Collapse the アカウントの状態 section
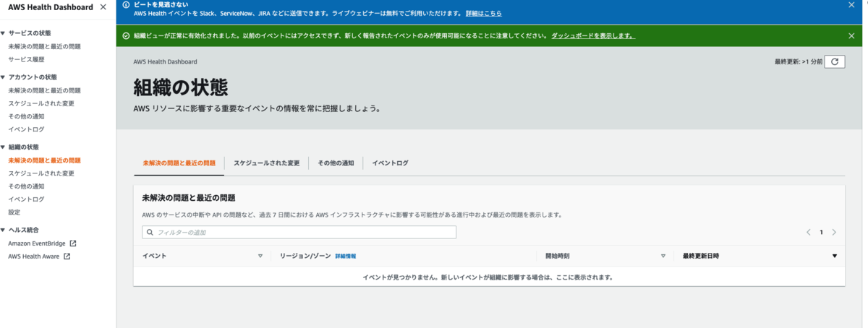This screenshot has height=328, width=868. 3,77
